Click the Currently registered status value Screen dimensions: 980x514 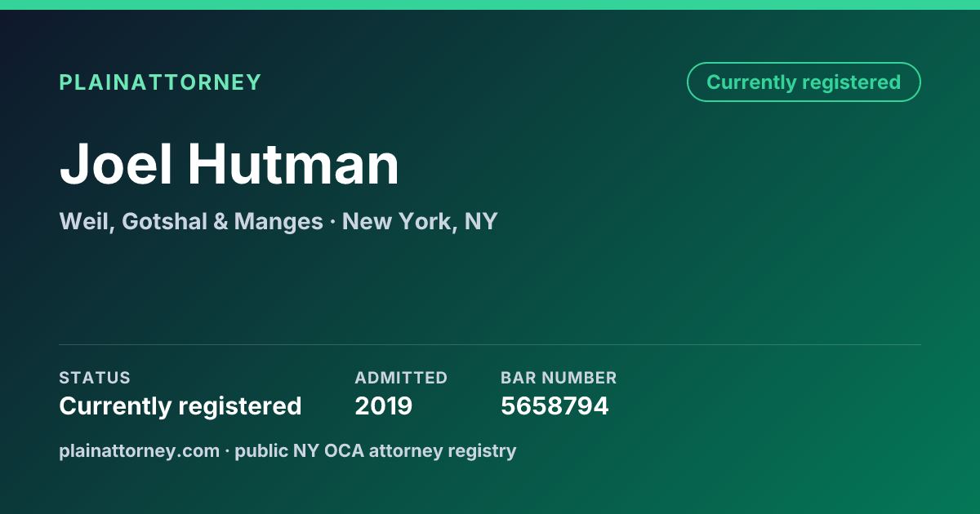pos(180,405)
